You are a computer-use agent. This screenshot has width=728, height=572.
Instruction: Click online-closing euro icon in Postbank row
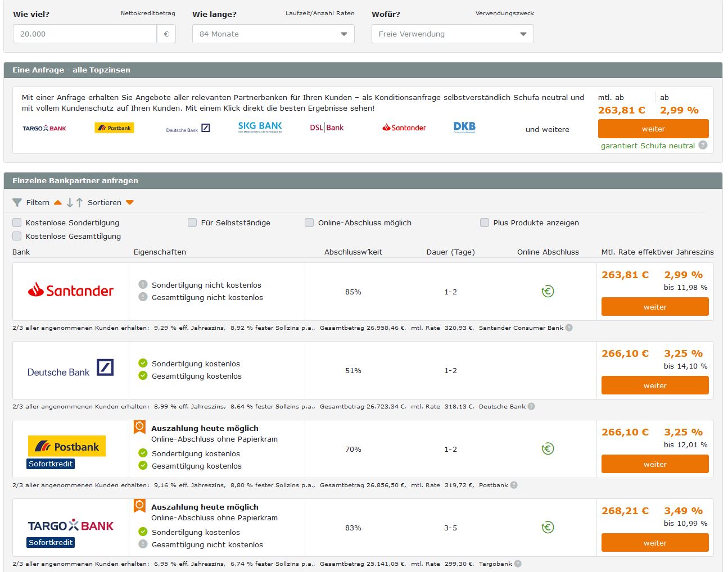click(x=548, y=448)
